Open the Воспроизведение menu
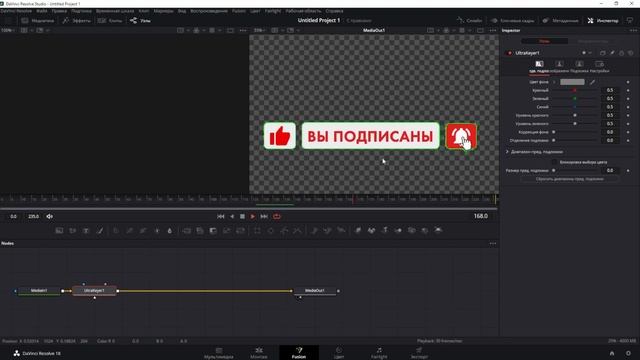The image size is (640, 360). click(x=209, y=11)
